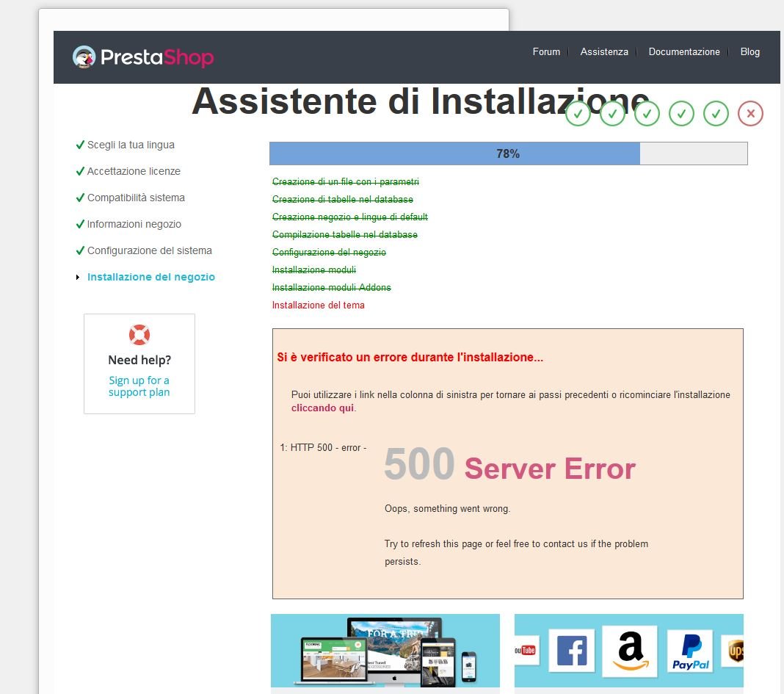The image size is (784, 694).
Task: Click green check beside Informazioni negozio
Action: point(80,224)
